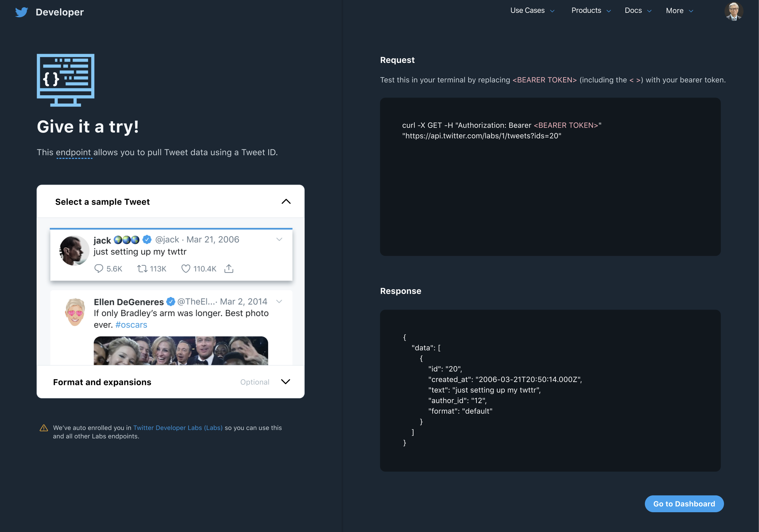Click the #oscars hashtag link
Screen dimensions: 759x532
coord(131,325)
